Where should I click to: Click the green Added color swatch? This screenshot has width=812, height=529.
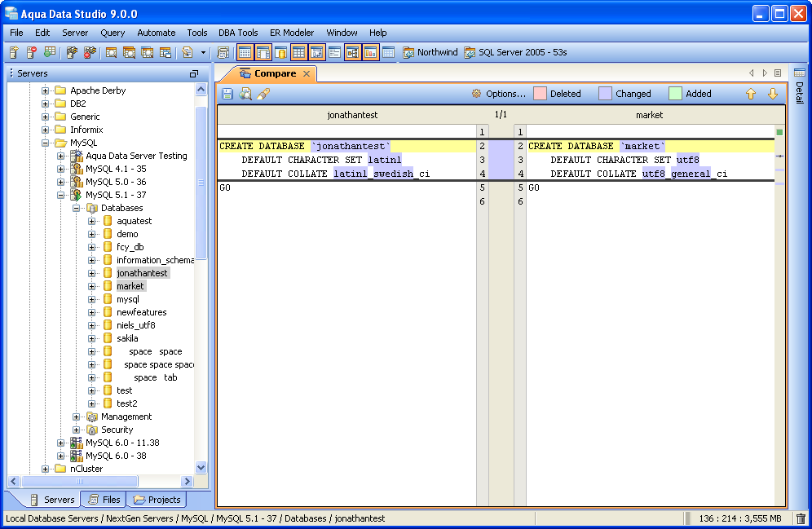click(675, 94)
